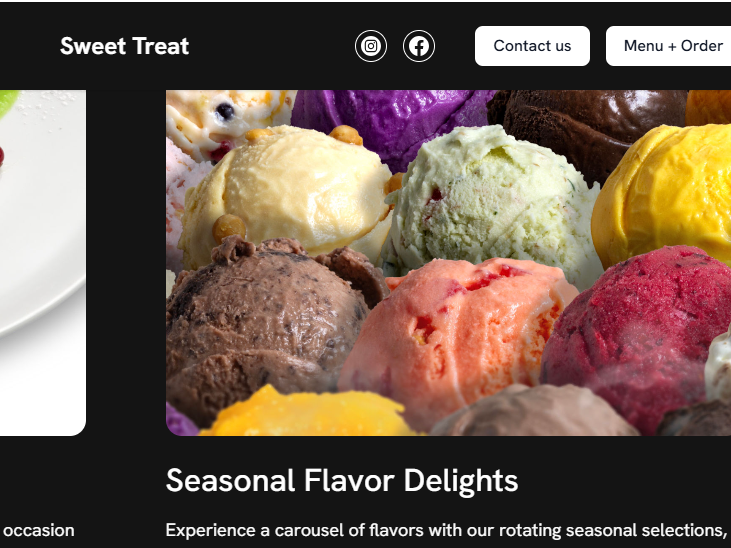Click the 'Experience a carousel of flavors' paragraph

tap(446, 530)
